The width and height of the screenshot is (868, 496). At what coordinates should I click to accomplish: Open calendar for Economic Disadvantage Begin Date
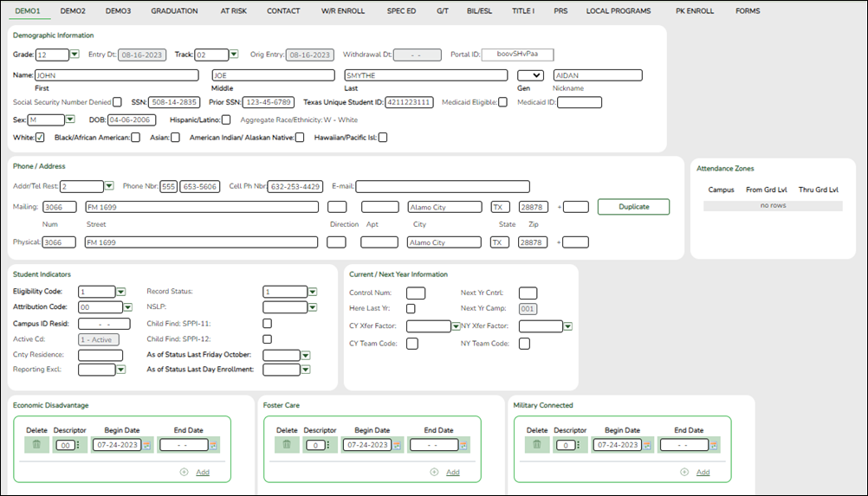click(146, 445)
